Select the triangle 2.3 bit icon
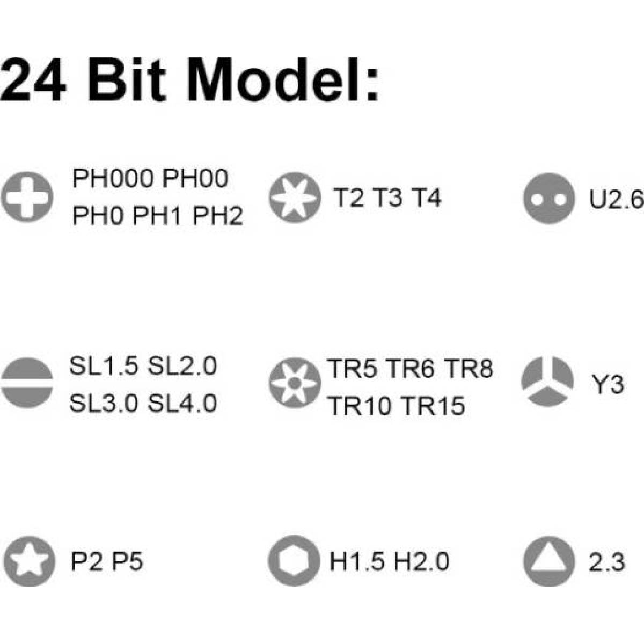The width and height of the screenshot is (644, 644). tap(548, 561)
